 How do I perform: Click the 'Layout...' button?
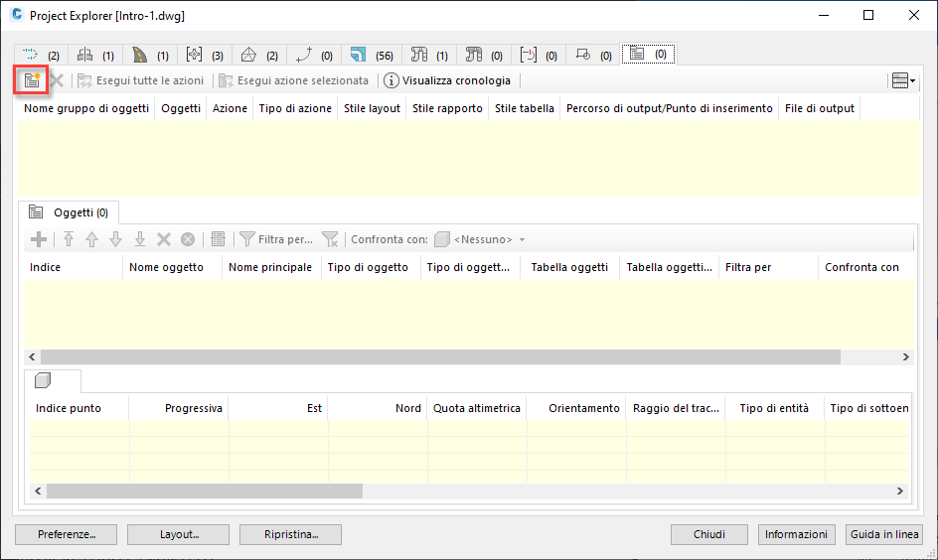(x=178, y=534)
